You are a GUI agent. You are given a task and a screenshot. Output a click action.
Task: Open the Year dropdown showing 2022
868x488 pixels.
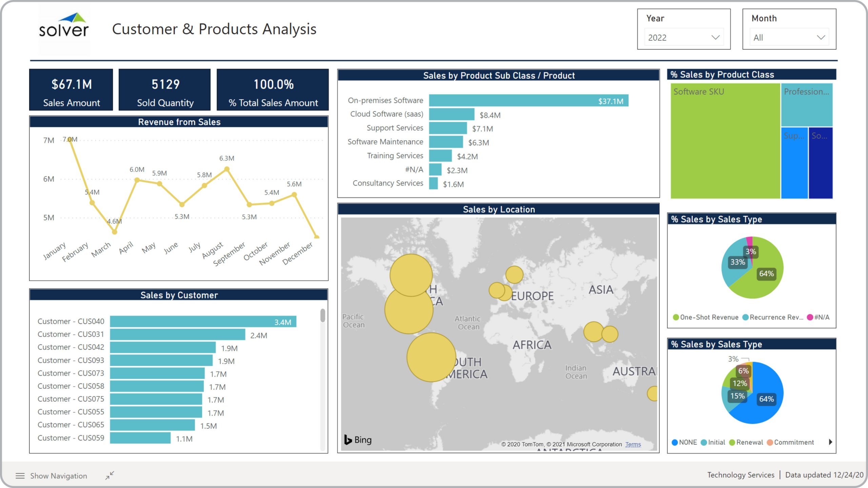(684, 38)
